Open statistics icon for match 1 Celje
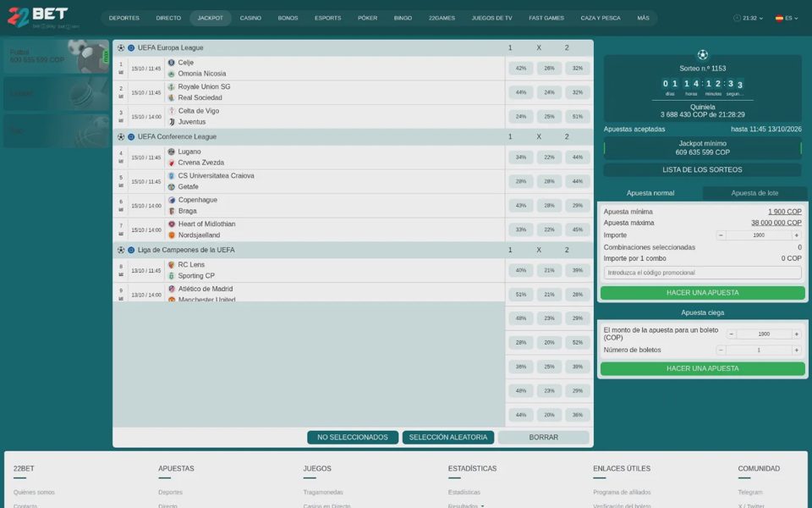The height and width of the screenshot is (508, 812). 121,73
